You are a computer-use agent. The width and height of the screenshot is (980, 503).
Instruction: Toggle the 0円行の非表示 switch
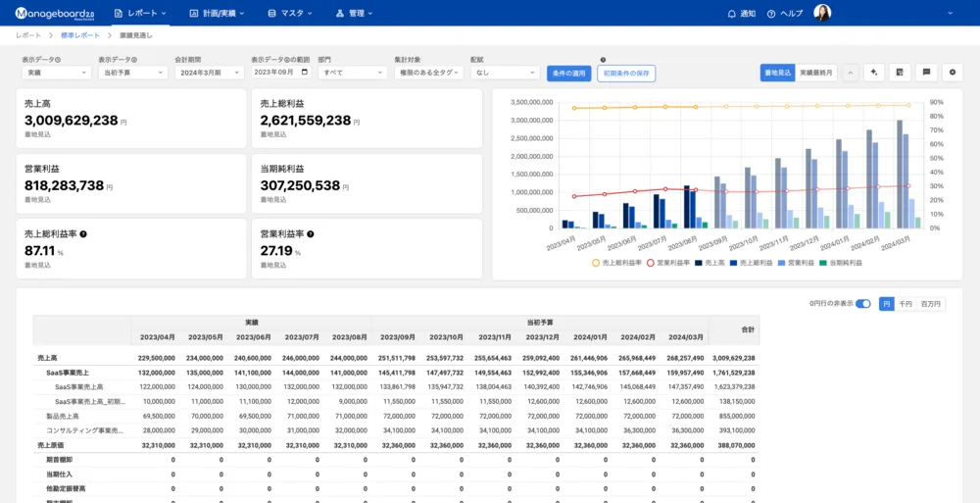[862, 304]
